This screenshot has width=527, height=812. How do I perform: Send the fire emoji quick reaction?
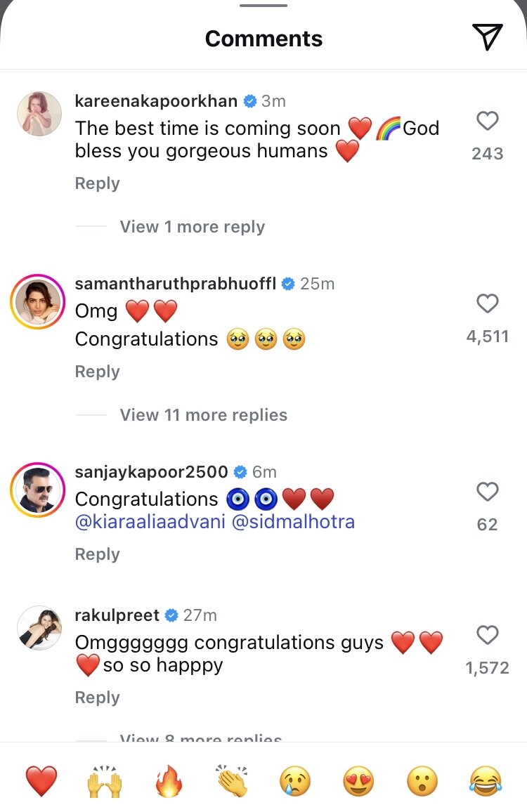click(x=169, y=781)
